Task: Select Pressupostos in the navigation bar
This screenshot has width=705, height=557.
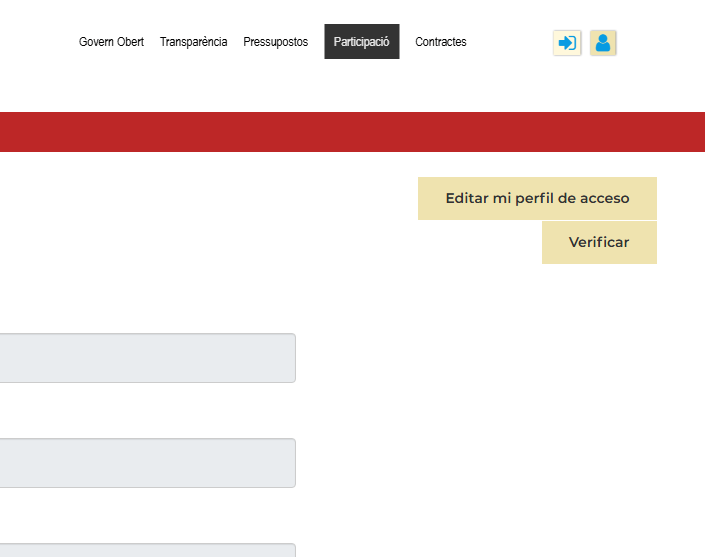Action: (275, 42)
